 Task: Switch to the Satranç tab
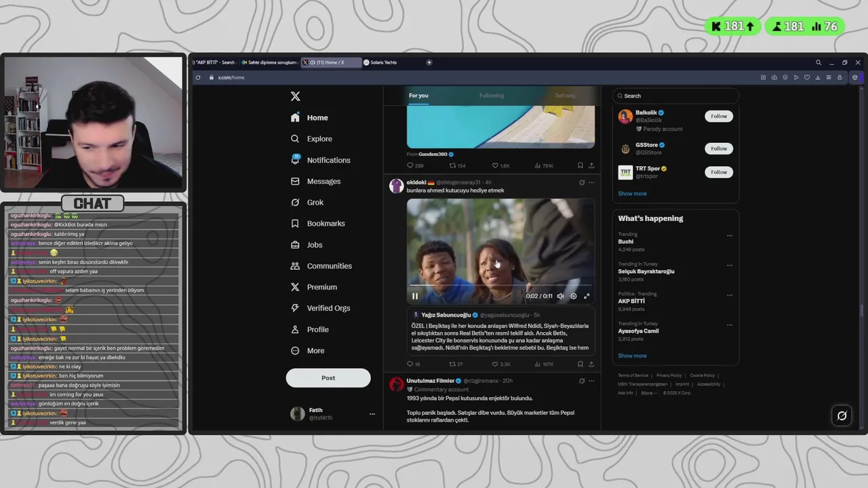tap(565, 96)
